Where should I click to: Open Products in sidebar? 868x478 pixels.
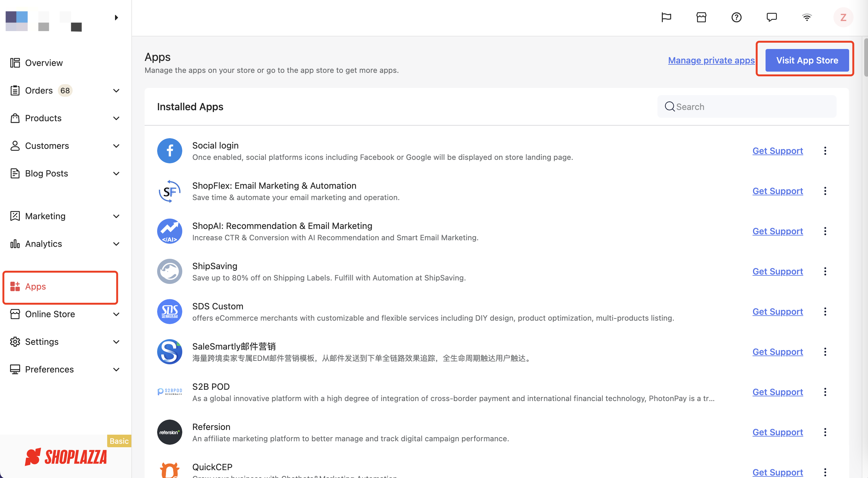36,118
